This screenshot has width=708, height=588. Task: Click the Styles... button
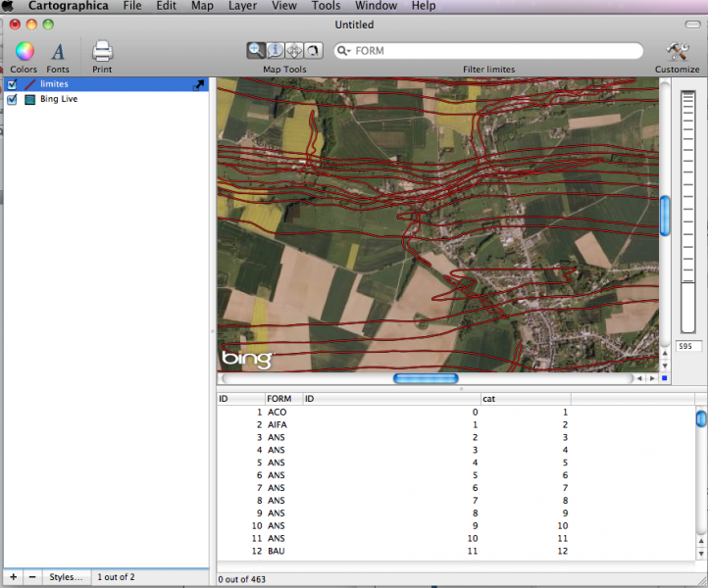tap(68, 577)
